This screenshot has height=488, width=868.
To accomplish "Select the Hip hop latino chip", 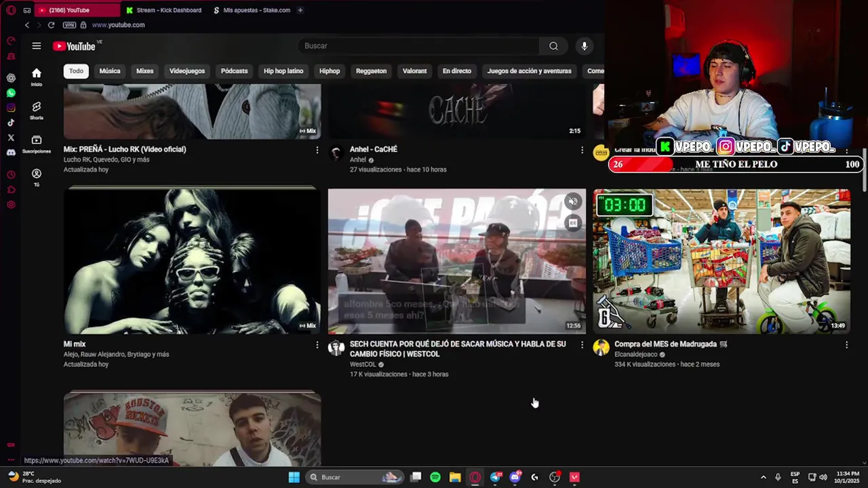I will 283,71.
